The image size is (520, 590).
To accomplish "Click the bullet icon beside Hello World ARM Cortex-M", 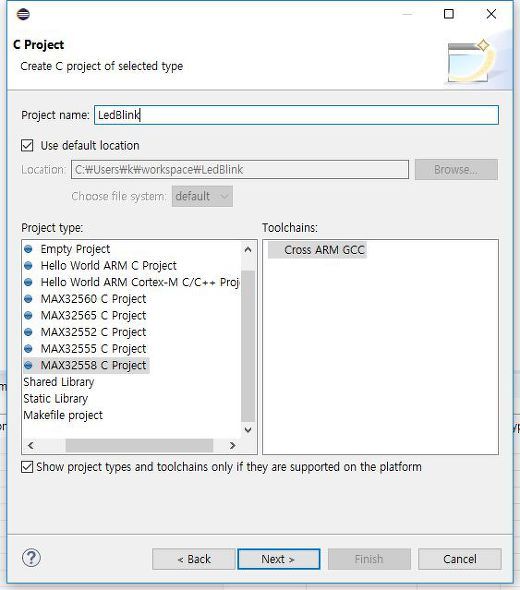I will coord(28,282).
